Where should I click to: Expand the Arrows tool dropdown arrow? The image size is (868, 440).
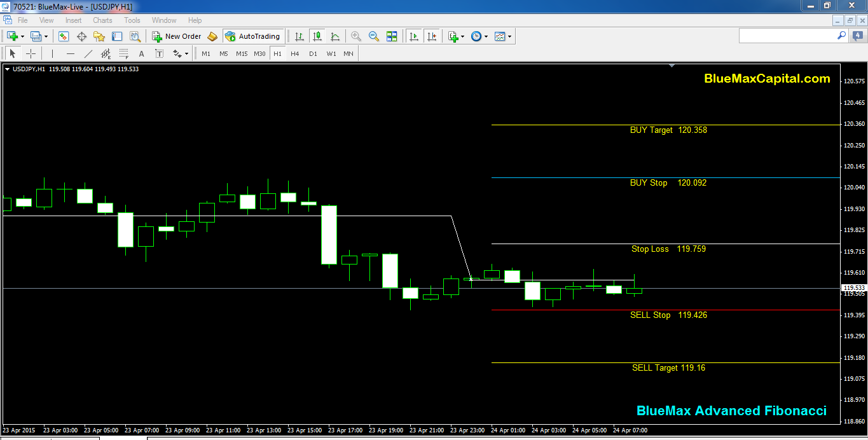[186, 53]
